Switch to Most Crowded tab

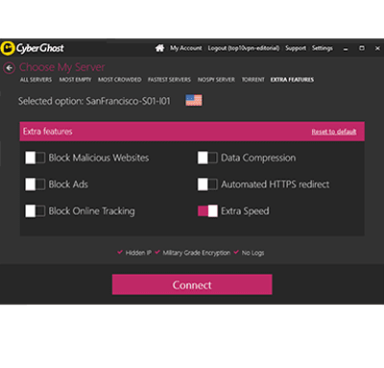(120, 80)
